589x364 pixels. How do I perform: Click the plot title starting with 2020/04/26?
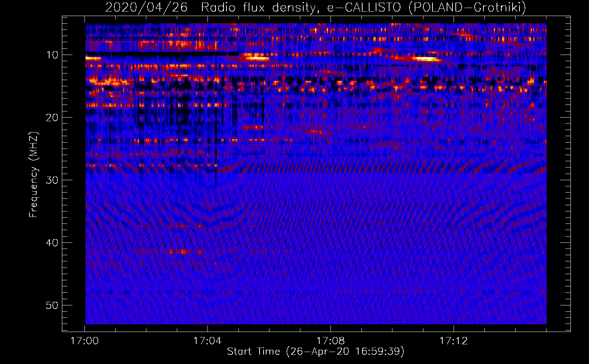point(316,7)
